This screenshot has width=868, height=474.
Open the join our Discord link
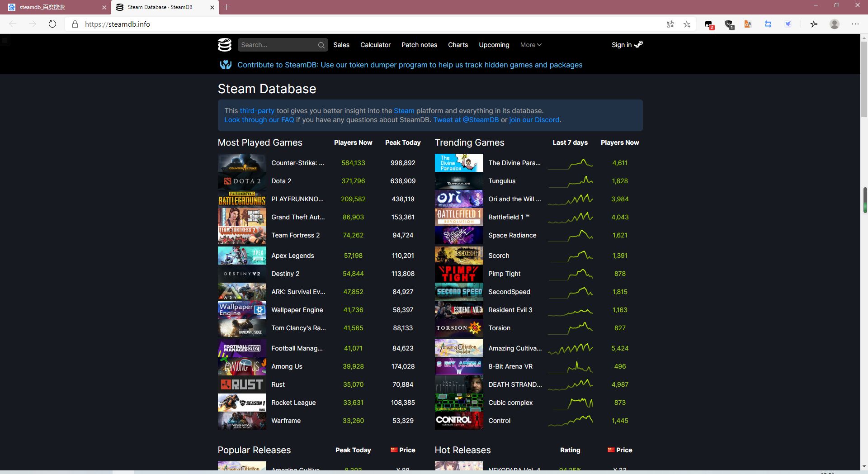point(533,119)
